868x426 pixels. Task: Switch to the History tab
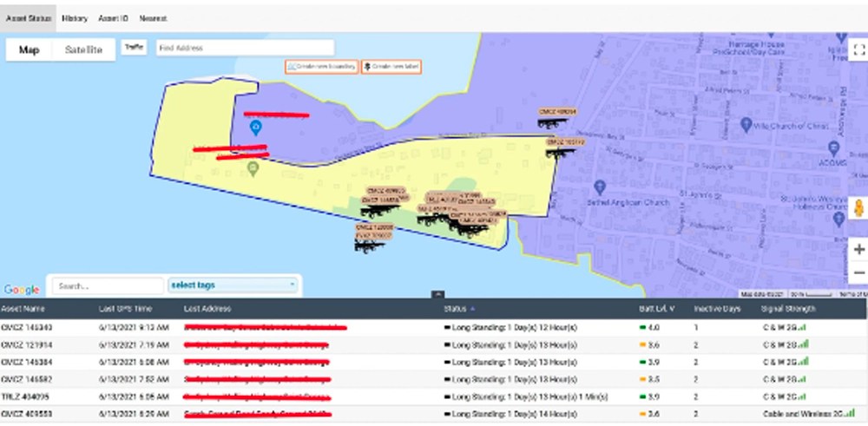[x=75, y=18]
